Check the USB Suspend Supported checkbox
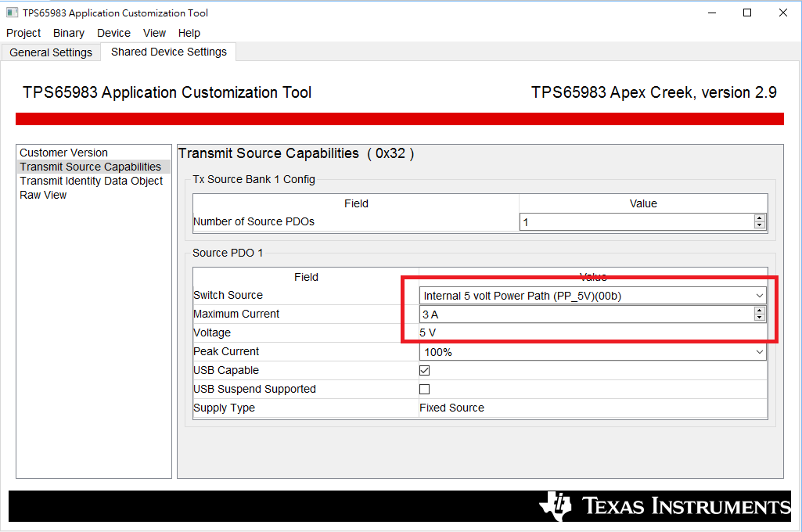The height and width of the screenshot is (532, 802). tap(425, 390)
